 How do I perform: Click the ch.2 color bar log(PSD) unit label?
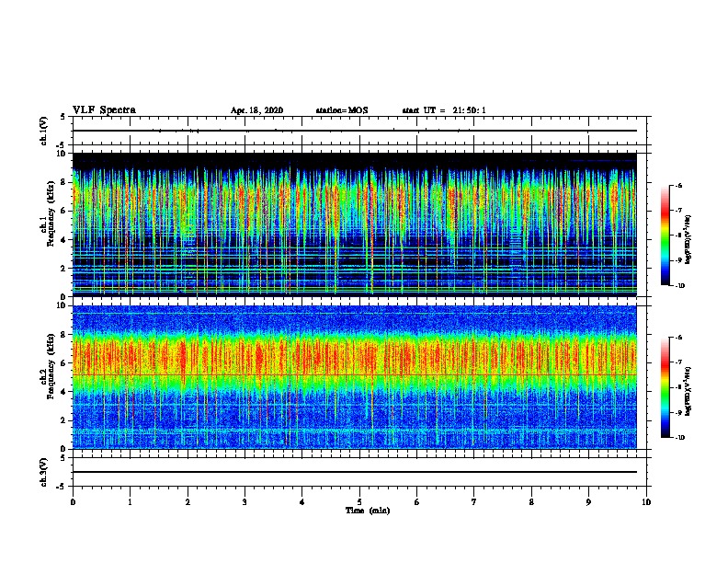[x=689, y=392]
